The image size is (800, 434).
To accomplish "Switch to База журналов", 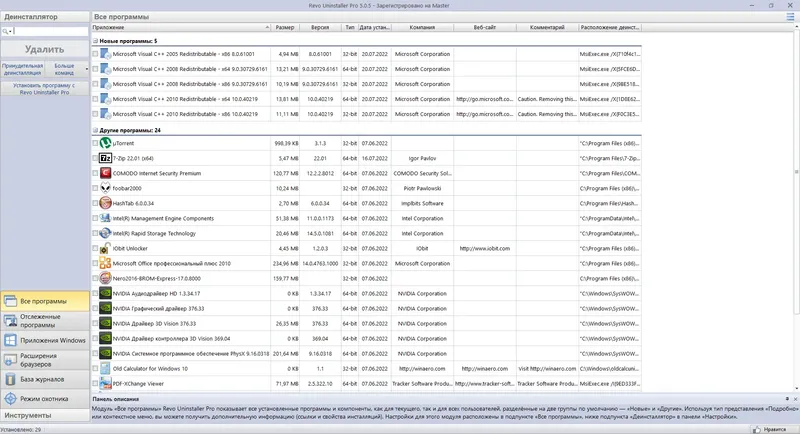I will tap(45, 379).
